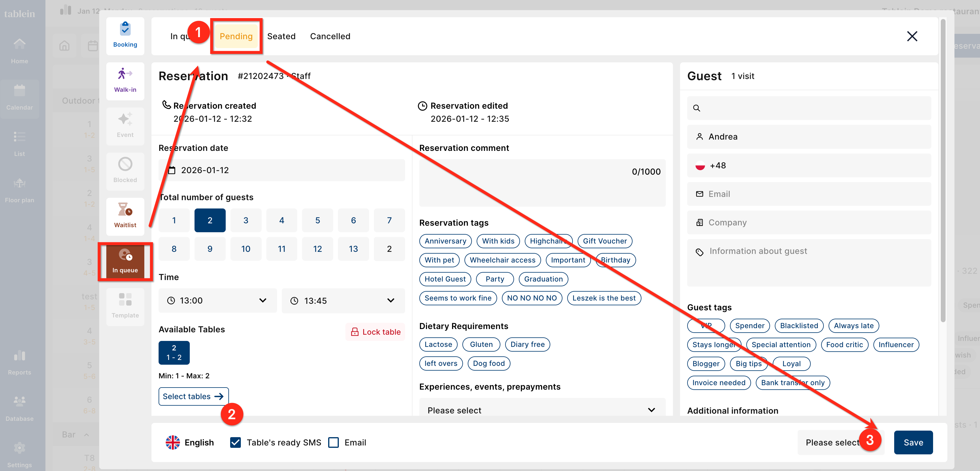The width and height of the screenshot is (980, 471).
Task: Toggle the Anniversary reservation tag
Action: 445,241
